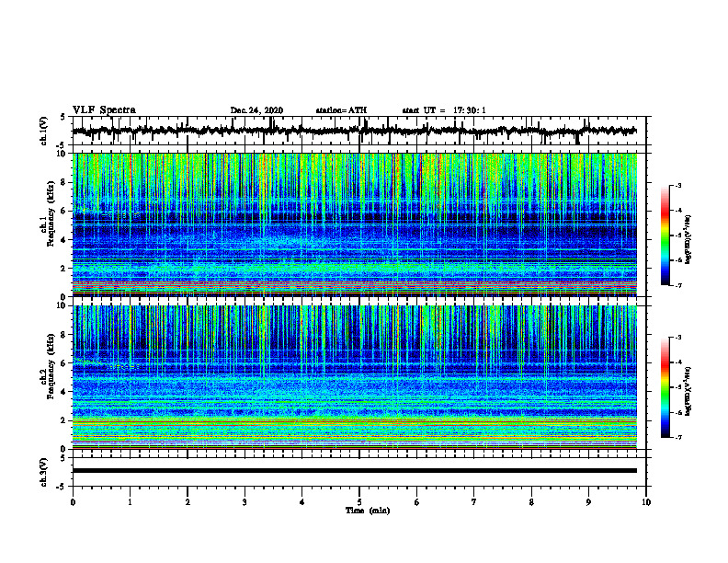Click the '-7' label on ch.2 colorbar
The width and height of the screenshot is (728, 563).
coord(678,438)
